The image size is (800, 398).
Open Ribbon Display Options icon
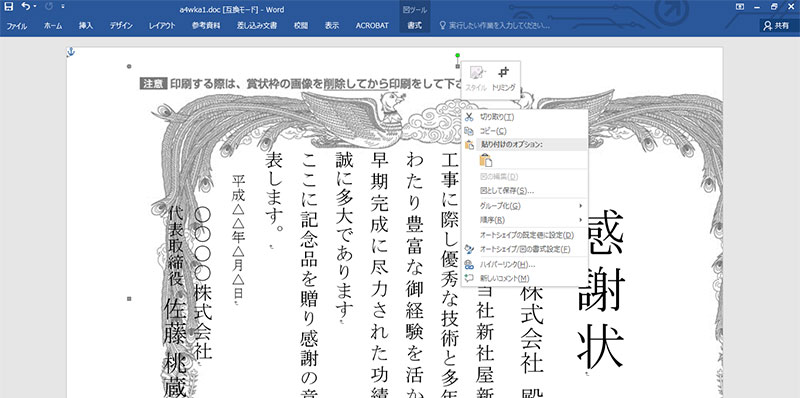pyautogui.click(x=740, y=7)
